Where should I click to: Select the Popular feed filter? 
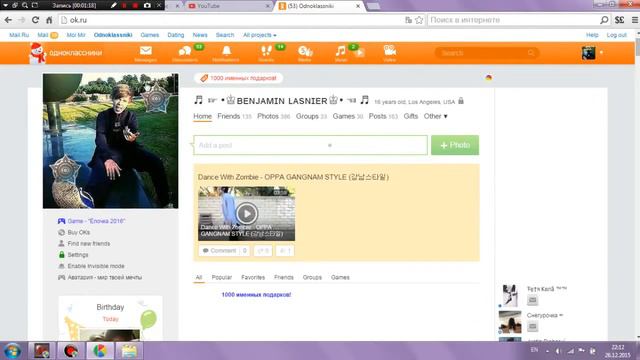click(222, 277)
